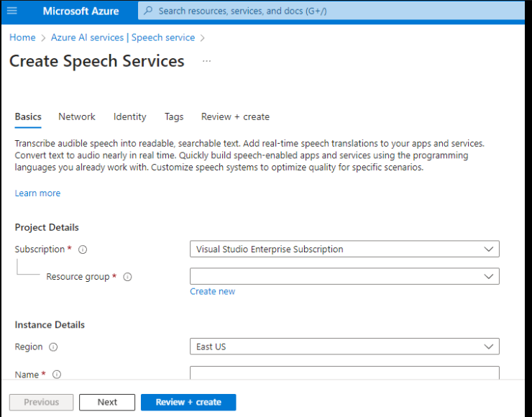Switch to the Network tab
This screenshot has height=417, width=532.
tap(77, 116)
